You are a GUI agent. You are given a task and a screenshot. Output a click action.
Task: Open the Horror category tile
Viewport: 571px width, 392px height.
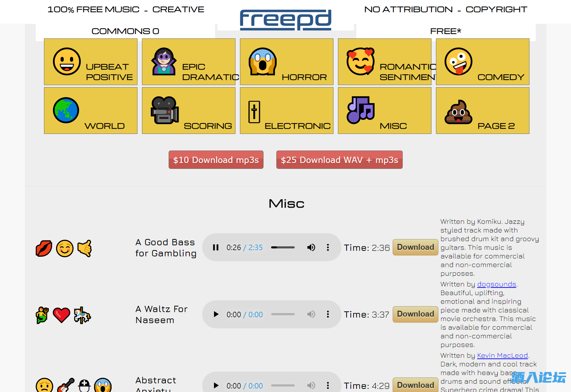(x=287, y=62)
